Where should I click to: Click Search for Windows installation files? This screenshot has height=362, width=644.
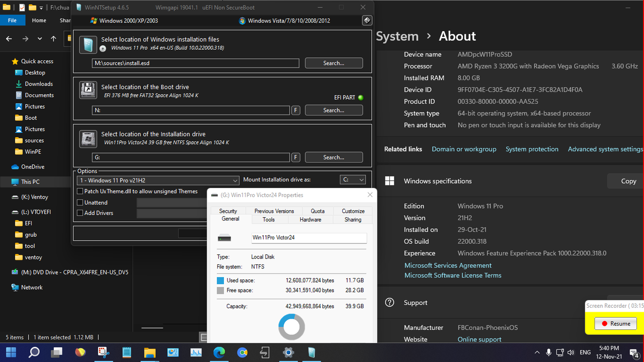coord(334,63)
